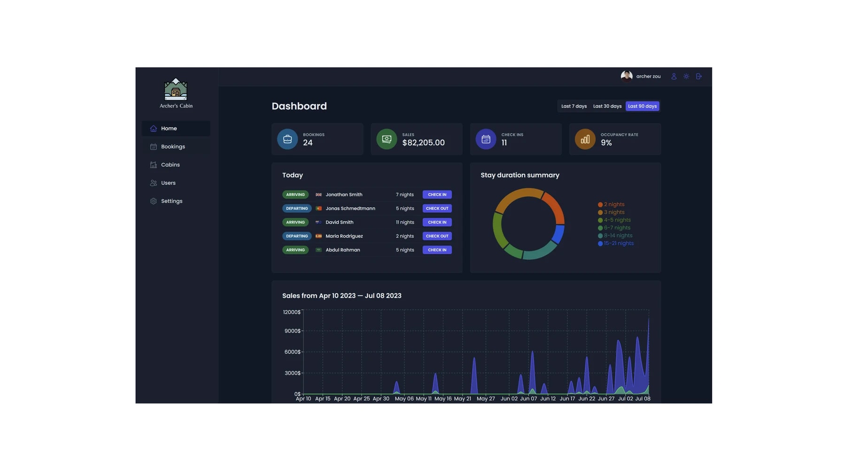Select the Last 90 days filter
The width and height of the screenshot is (868, 475).
click(642, 106)
